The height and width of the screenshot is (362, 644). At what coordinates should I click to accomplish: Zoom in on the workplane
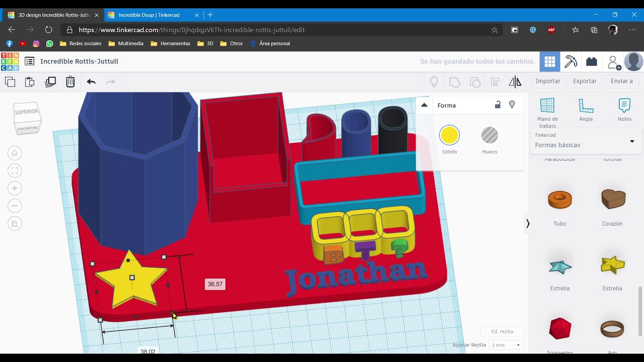(x=15, y=188)
